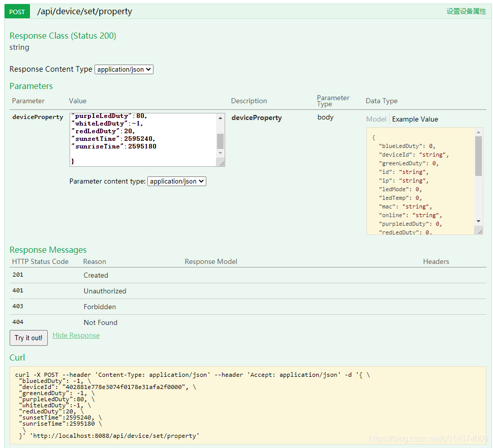Click the Response Model column header
Screen dimensions: 493x448
pyautogui.click(x=211, y=262)
